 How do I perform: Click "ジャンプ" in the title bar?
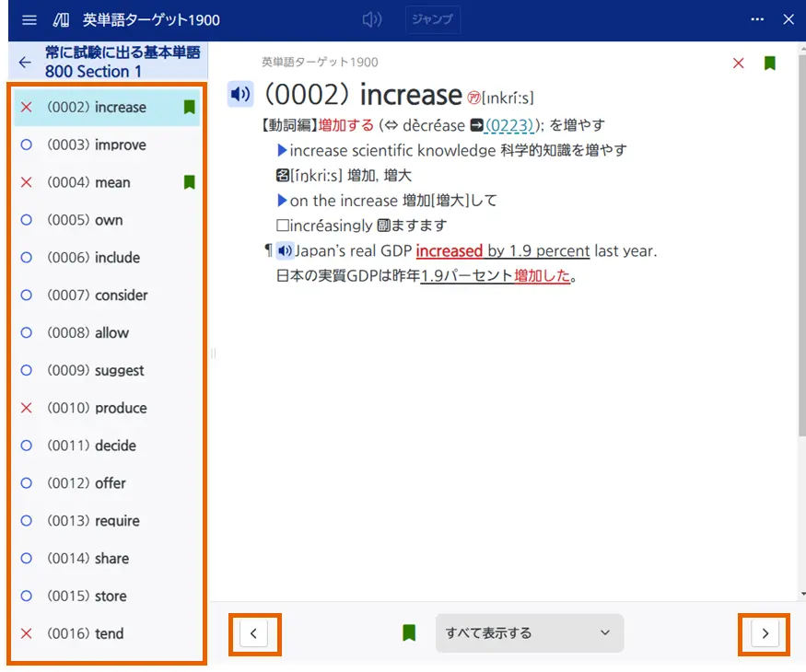point(432,19)
